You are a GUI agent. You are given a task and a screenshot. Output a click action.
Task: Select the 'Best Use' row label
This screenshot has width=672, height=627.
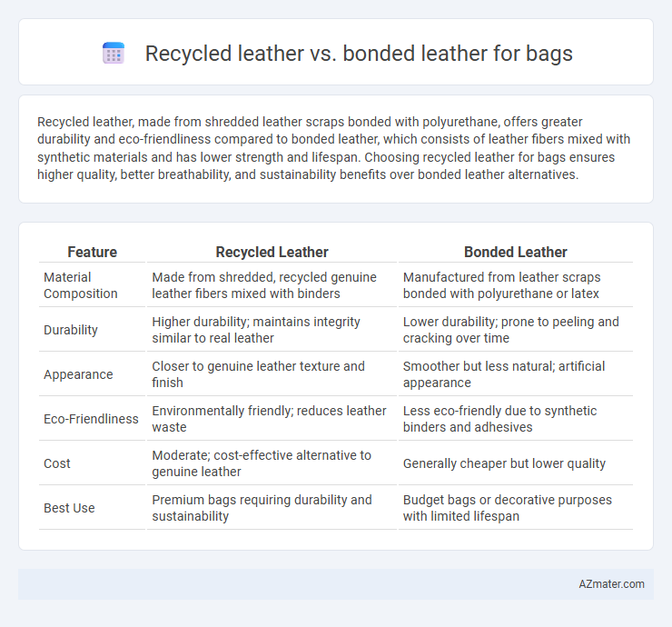(69, 508)
